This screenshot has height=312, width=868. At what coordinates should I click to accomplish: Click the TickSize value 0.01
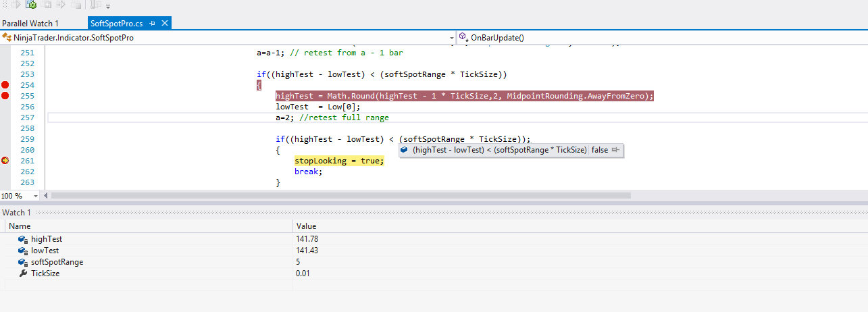(303, 274)
